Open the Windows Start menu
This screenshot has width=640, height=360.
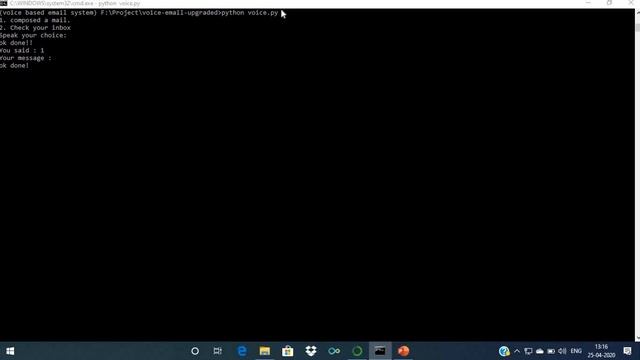point(10,351)
